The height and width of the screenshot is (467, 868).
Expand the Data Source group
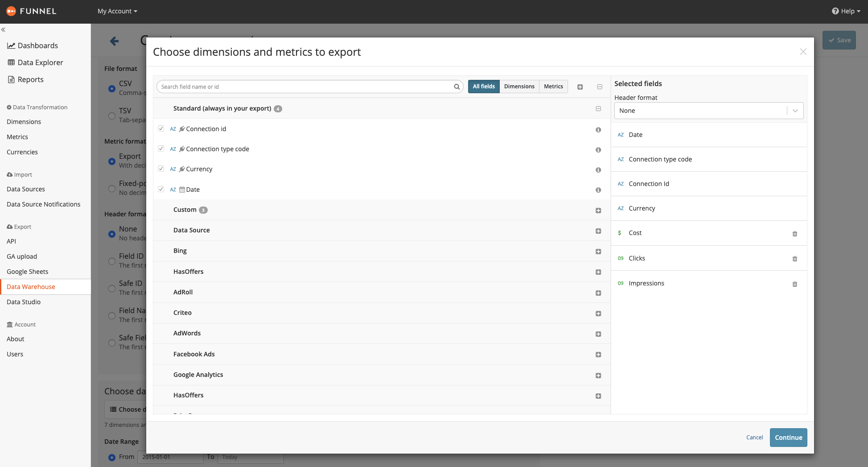point(598,231)
